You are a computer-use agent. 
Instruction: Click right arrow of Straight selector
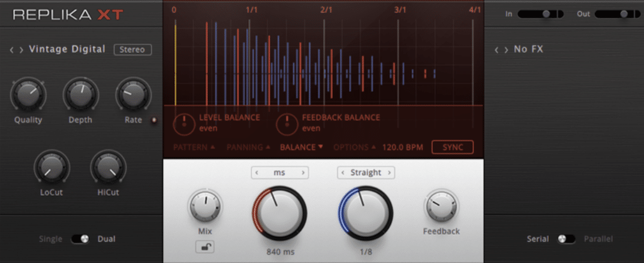pyautogui.click(x=389, y=172)
